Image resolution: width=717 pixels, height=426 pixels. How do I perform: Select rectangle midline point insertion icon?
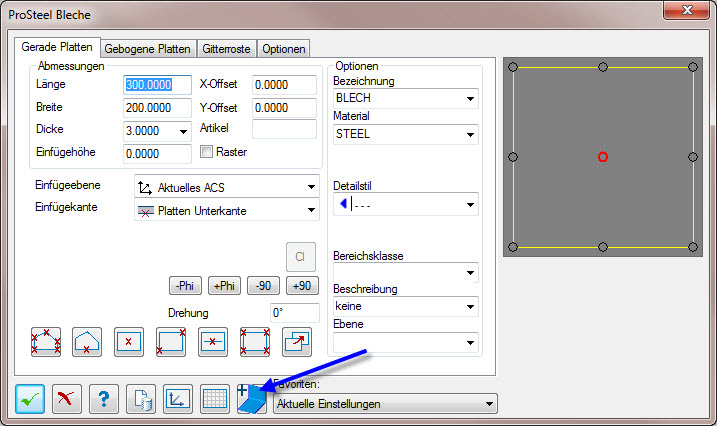tap(213, 342)
